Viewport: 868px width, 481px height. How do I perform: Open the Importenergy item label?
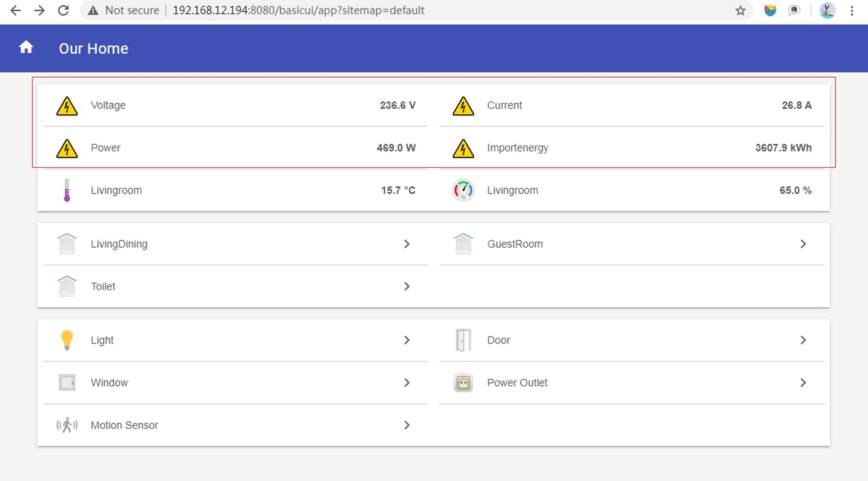[x=518, y=148]
